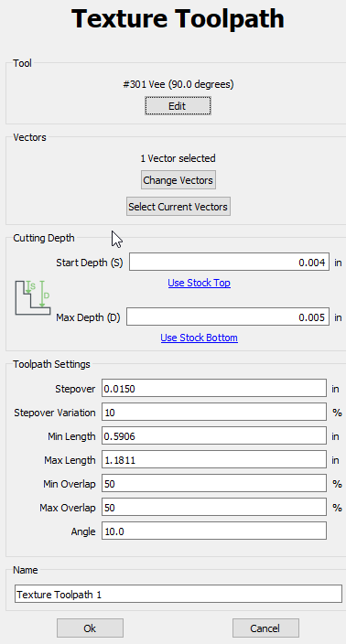Viewport: 346px width, 644px height.
Task: Click the '1 Vector selected' text
Action: coord(178,158)
